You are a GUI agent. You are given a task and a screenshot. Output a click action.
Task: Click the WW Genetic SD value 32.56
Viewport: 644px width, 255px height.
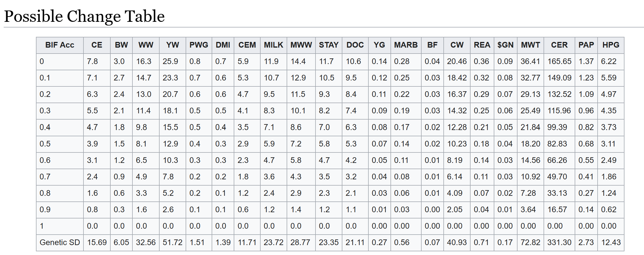pyautogui.click(x=146, y=243)
